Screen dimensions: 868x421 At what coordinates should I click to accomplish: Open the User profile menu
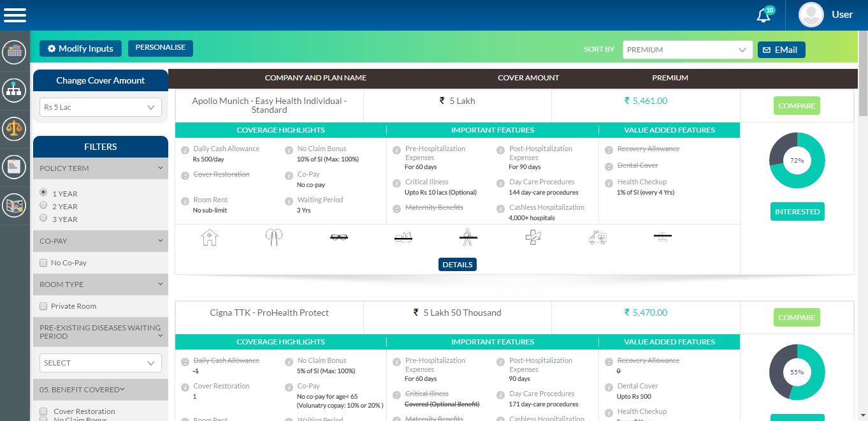coord(827,15)
